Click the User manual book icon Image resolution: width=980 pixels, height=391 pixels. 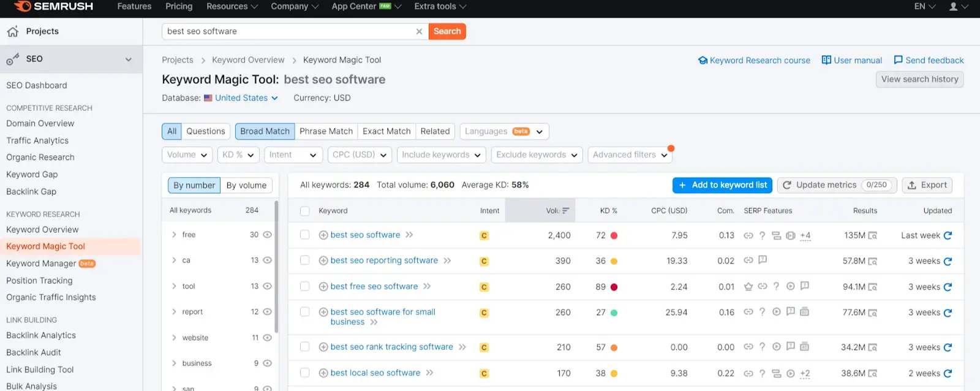pos(826,60)
